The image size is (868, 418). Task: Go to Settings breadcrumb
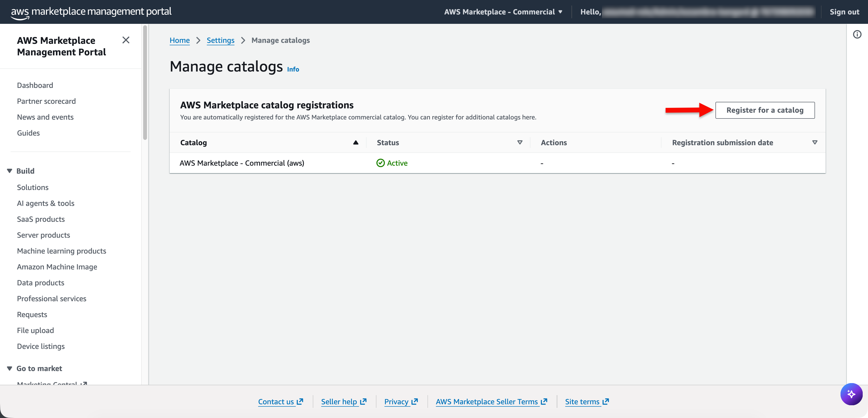point(220,40)
